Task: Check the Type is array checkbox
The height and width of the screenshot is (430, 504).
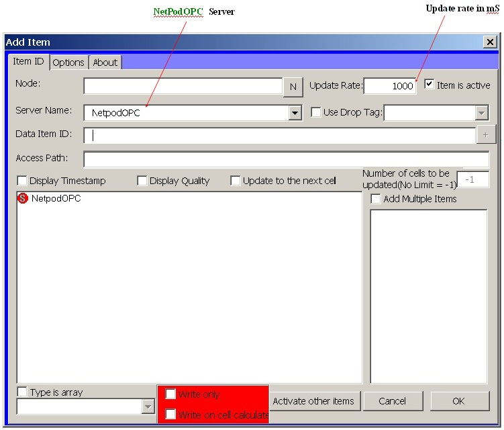Action: coord(22,392)
